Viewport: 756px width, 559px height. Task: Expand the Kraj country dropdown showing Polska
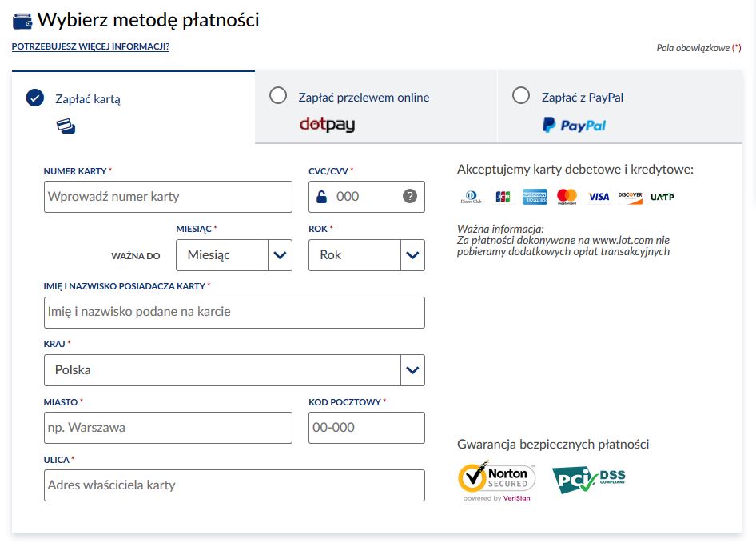(x=234, y=370)
